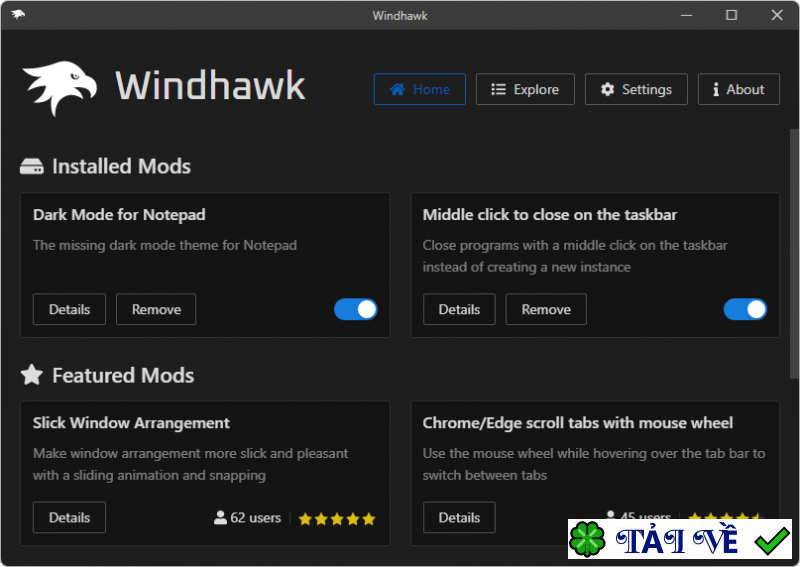Click the 62 users person icon
The width and height of the screenshot is (800, 567).
(220, 517)
